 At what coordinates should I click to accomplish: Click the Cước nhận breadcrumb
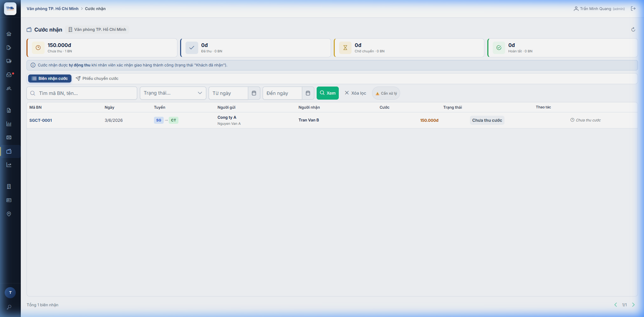pyautogui.click(x=95, y=9)
